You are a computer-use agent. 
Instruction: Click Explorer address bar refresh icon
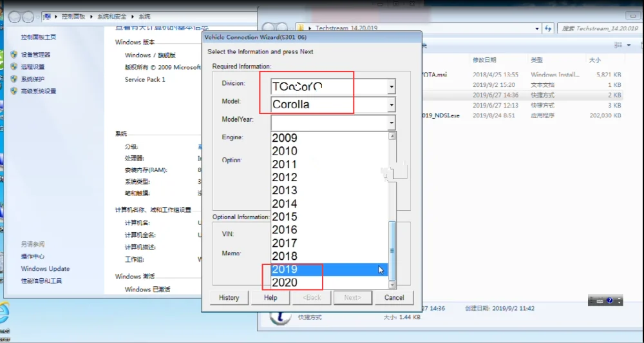click(548, 28)
